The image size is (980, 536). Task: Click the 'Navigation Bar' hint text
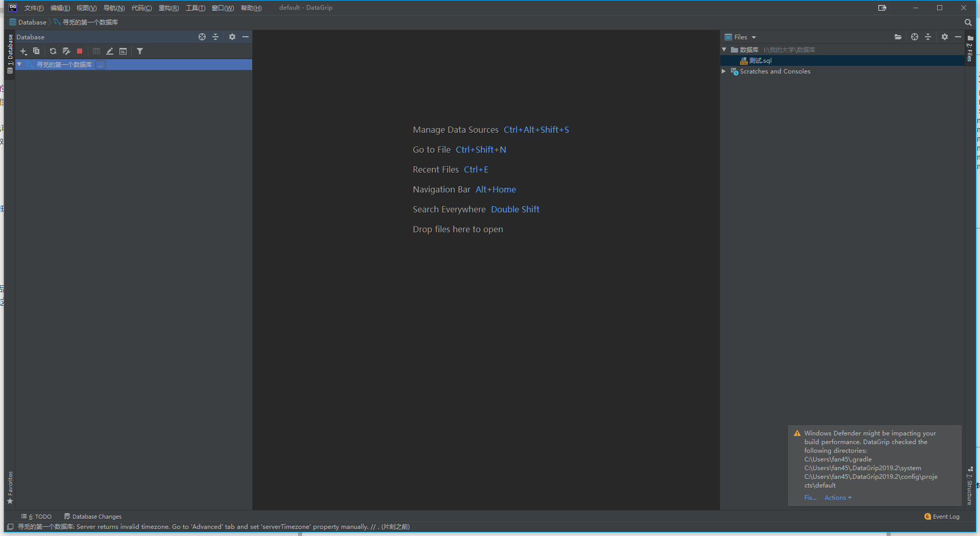442,189
